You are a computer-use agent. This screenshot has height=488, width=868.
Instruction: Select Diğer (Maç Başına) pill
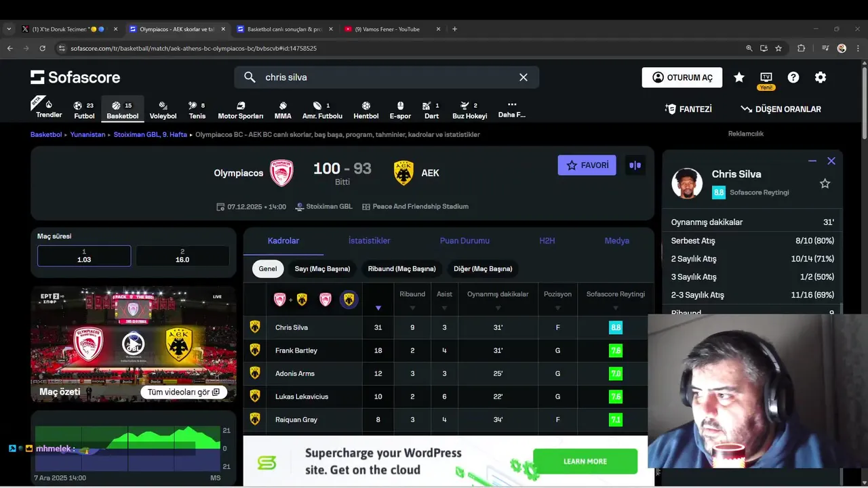pyautogui.click(x=483, y=269)
